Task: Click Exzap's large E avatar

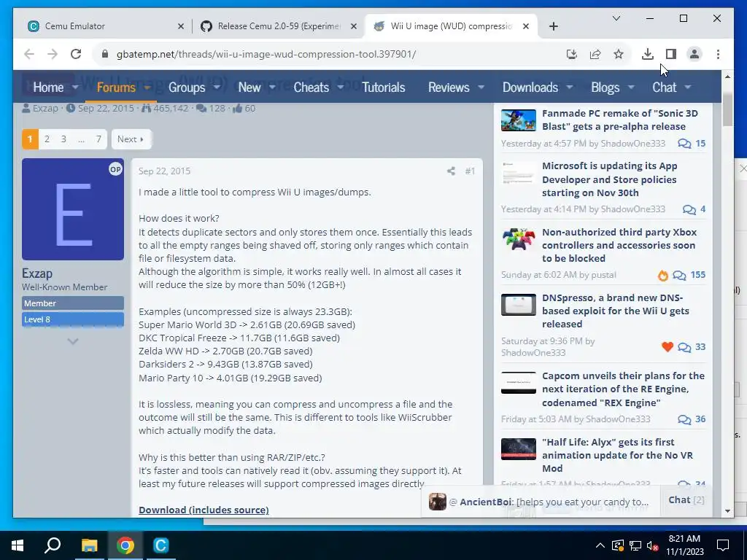Action: pyautogui.click(x=73, y=209)
